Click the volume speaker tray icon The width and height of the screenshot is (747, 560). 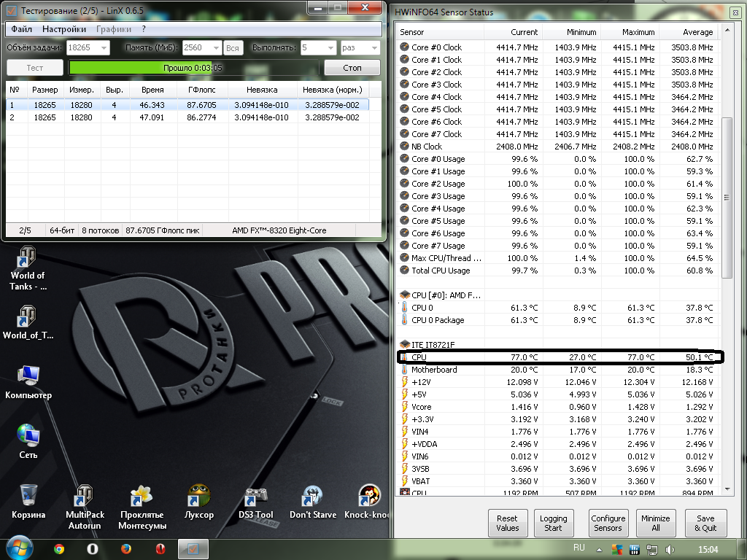coord(670,550)
